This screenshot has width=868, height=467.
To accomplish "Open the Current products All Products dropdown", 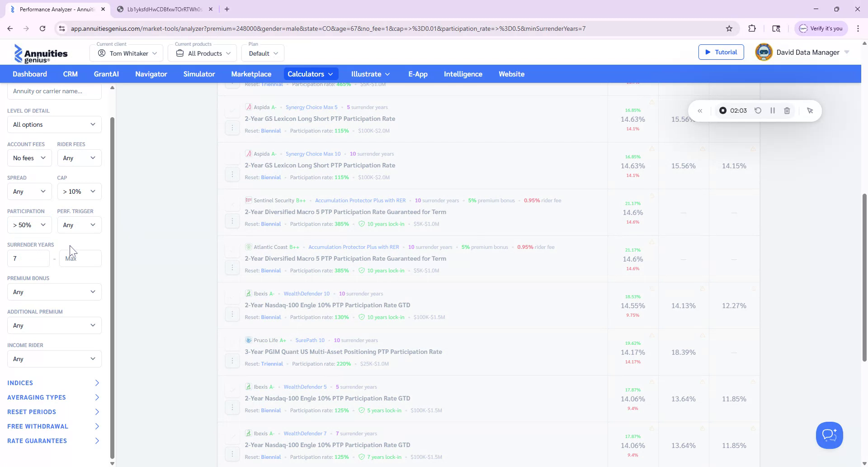I will [202, 53].
